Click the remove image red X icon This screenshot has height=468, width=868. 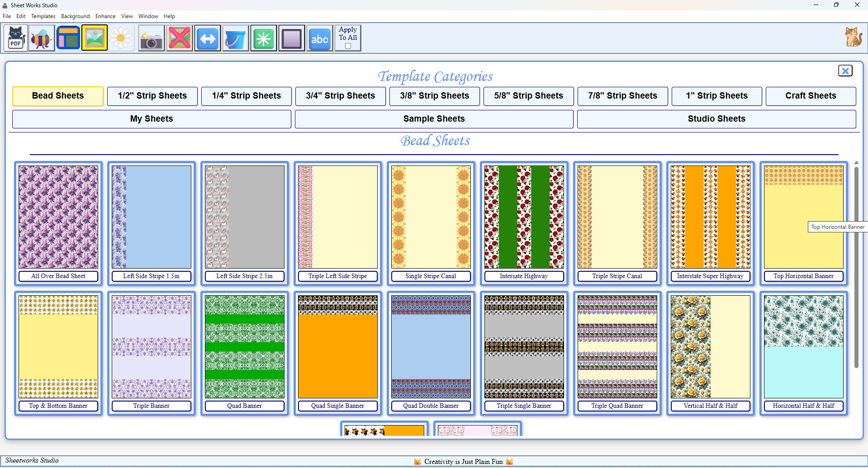[180, 38]
